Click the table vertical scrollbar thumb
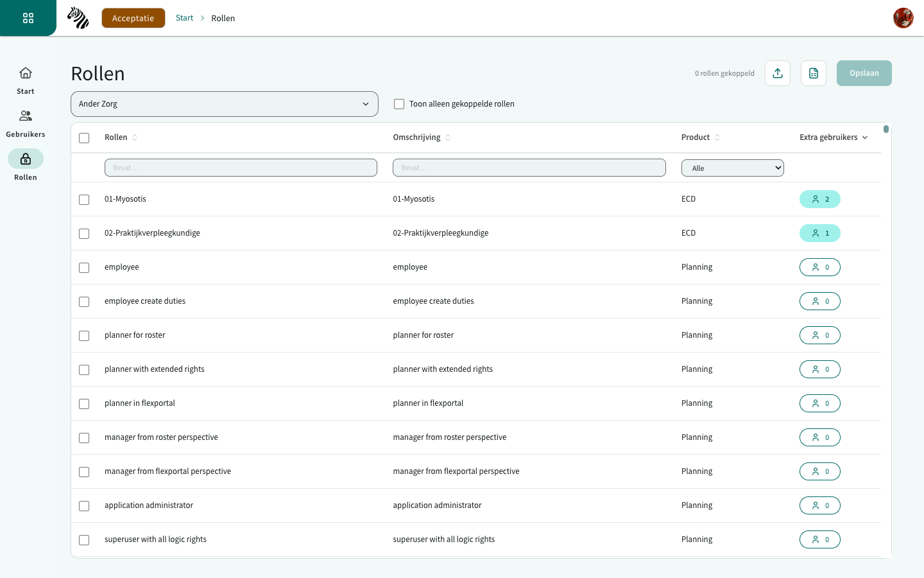924x578 pixels. tap(886, 129)
